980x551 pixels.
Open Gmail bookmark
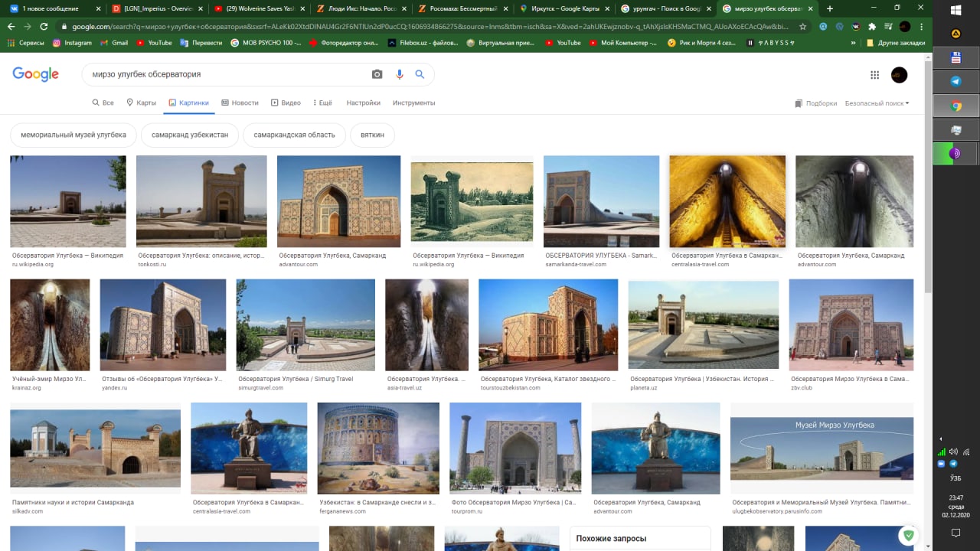[x=114, y=43]
